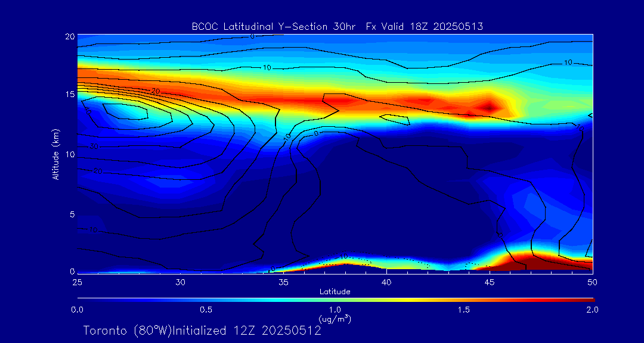Click the altitude axis tick label "20"
The width and height of the screenshot is (644, 343).
(x=70, y=36)
